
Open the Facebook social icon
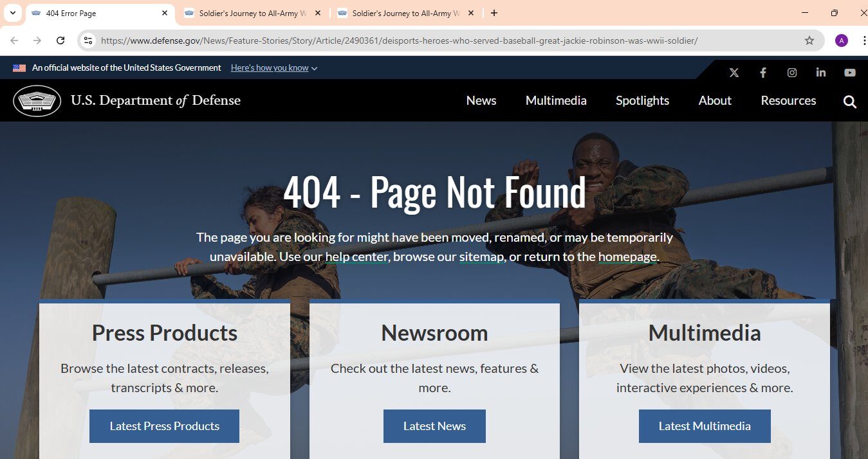763,73
